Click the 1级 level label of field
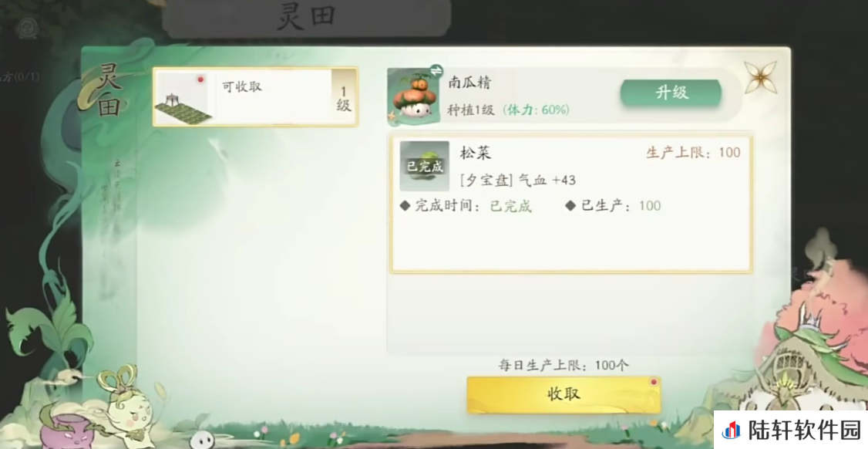Viewport: 868px width, 449px height. (x=344, y=98)
